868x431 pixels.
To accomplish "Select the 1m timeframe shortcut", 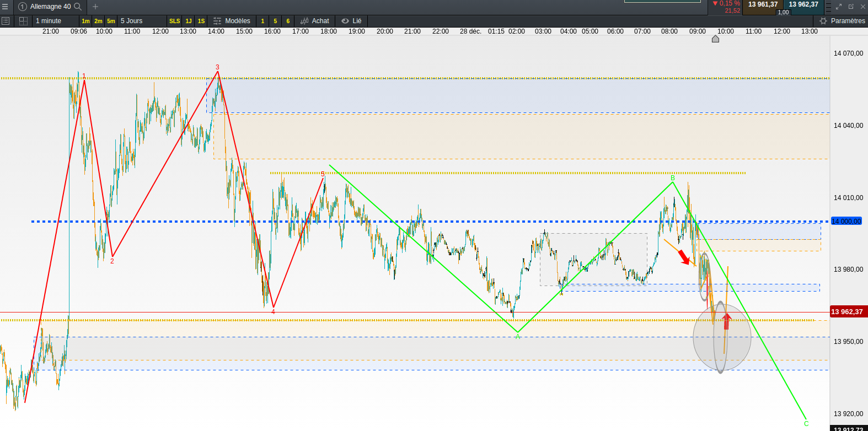I will tap(85, 21).
